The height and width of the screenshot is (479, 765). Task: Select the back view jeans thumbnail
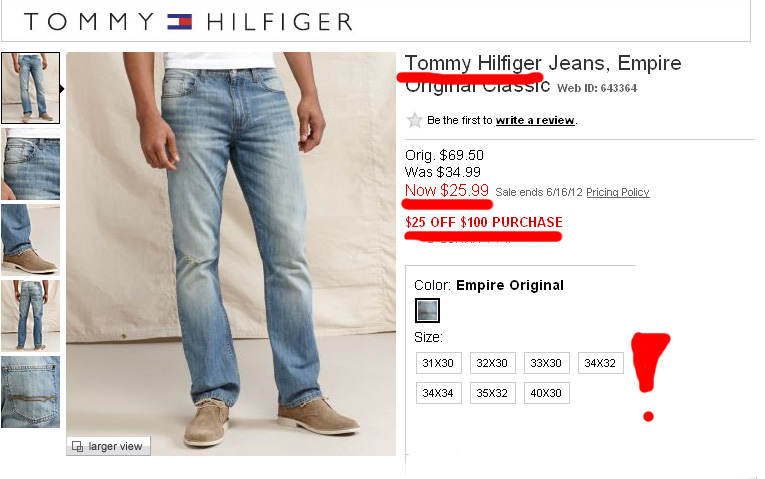point(30,316)
